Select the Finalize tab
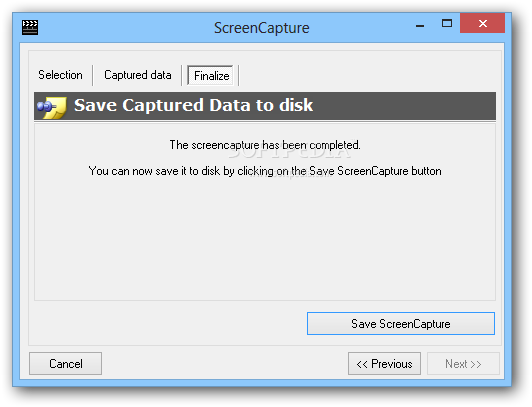The image size is (532, 407). [x=210, y=76]
